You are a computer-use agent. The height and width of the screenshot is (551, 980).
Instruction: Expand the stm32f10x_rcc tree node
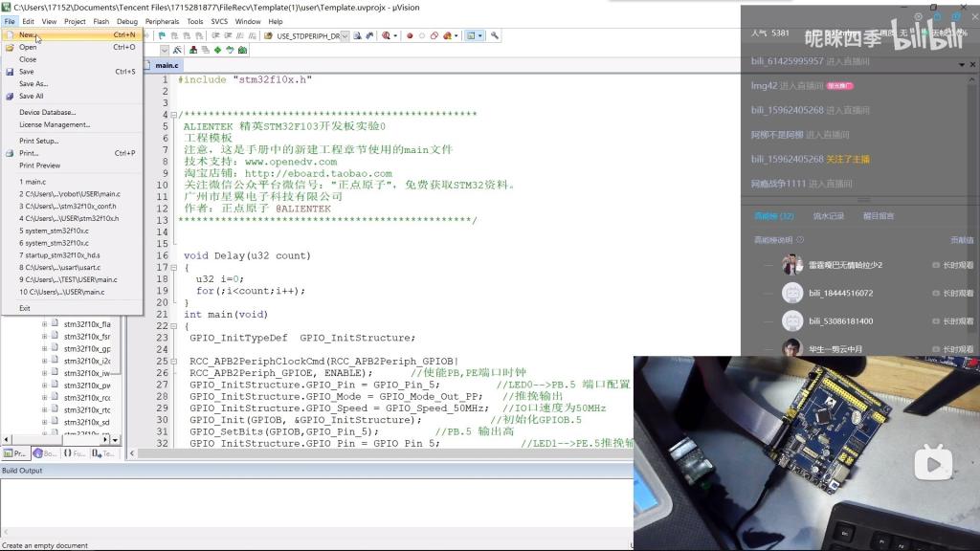44,397
